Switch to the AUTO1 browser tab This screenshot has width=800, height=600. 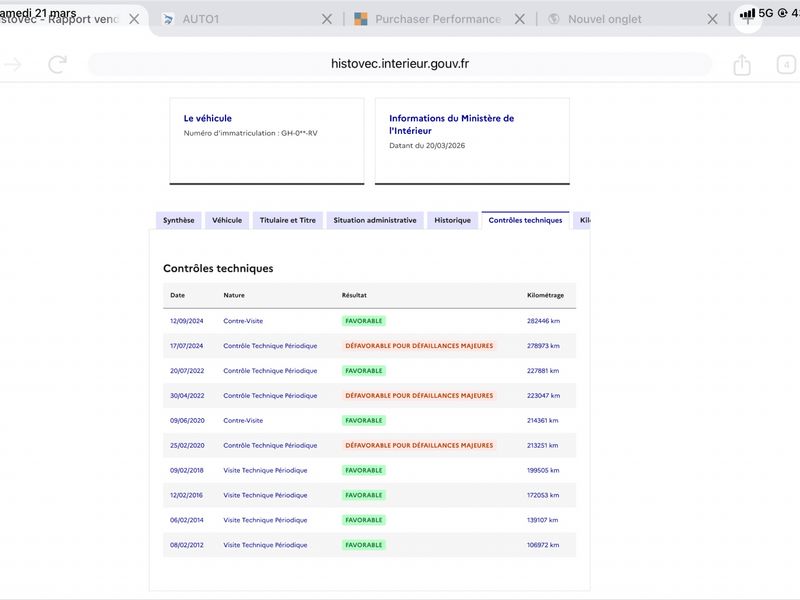point(240,19)
